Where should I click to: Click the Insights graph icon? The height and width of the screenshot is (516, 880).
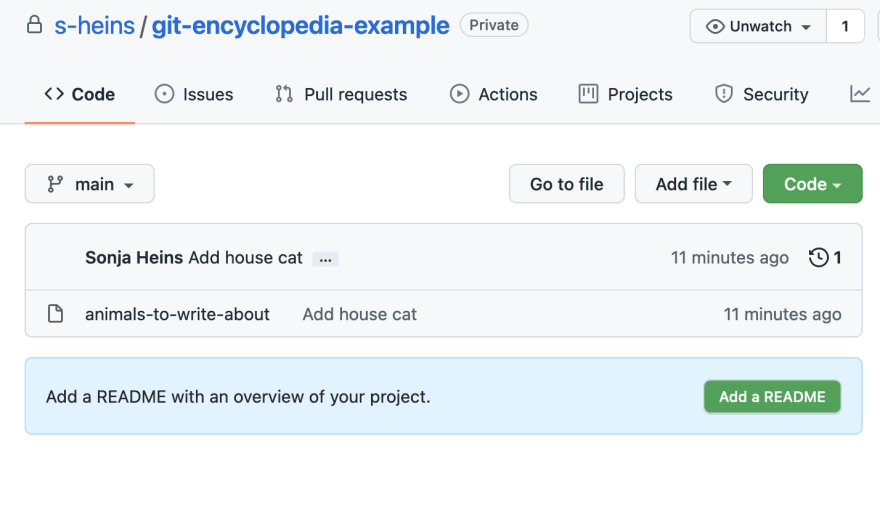click(860, 94)
